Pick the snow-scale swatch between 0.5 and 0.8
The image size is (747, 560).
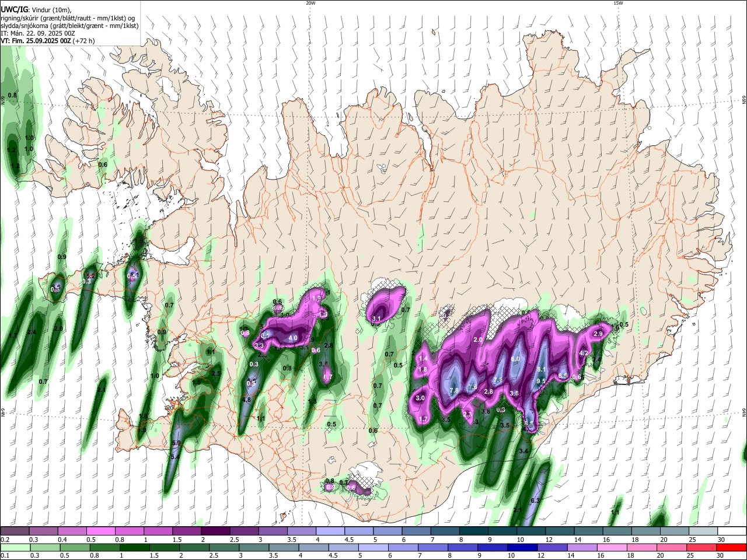pos(100,531)
